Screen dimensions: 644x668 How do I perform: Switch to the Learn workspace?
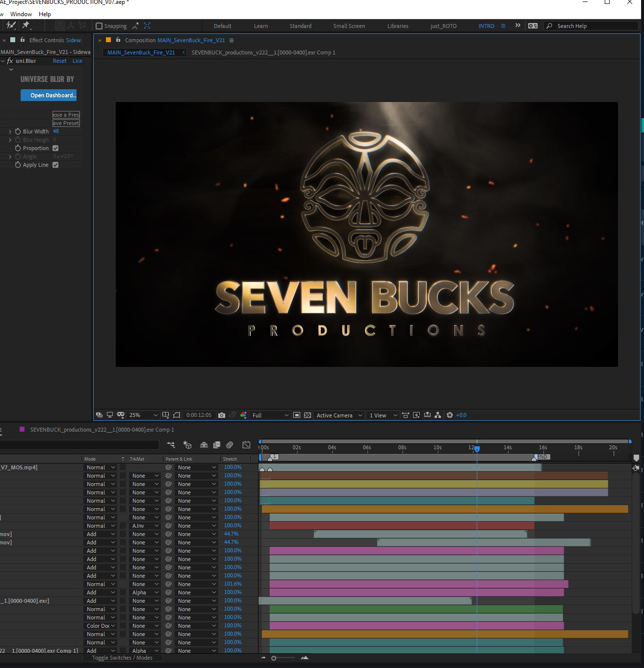(x=261, y=26)
